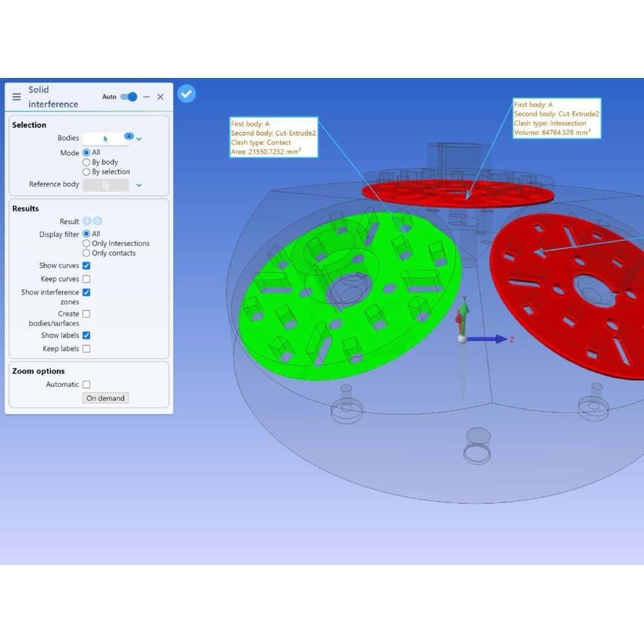Click the Results section heading
The width and height of the screenshot is (644, 644).
tap(26, 209)
